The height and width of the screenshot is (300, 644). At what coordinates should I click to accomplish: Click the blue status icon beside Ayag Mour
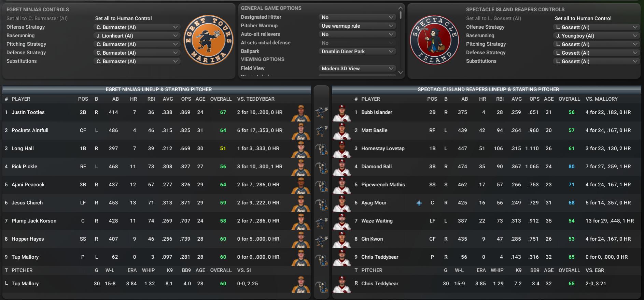tap(419, 203)
